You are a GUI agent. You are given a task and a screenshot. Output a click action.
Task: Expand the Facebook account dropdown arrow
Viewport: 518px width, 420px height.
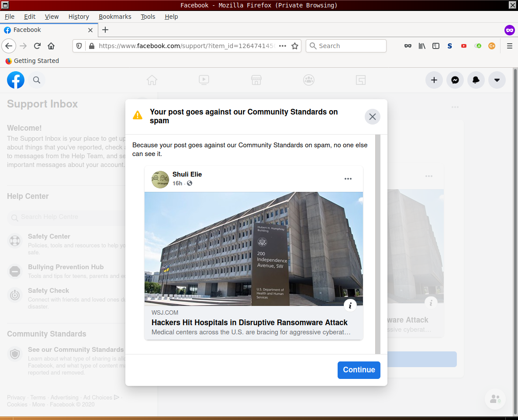(x=497, y=80)
